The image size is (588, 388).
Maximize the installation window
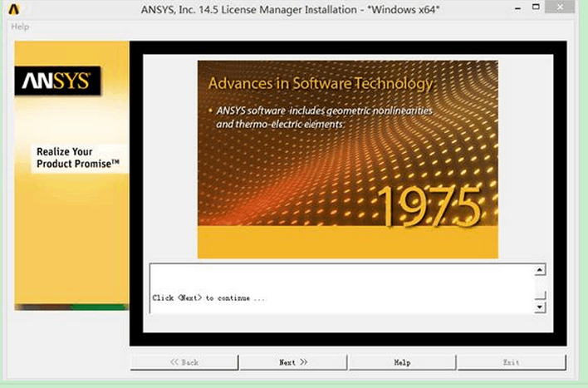536,7
